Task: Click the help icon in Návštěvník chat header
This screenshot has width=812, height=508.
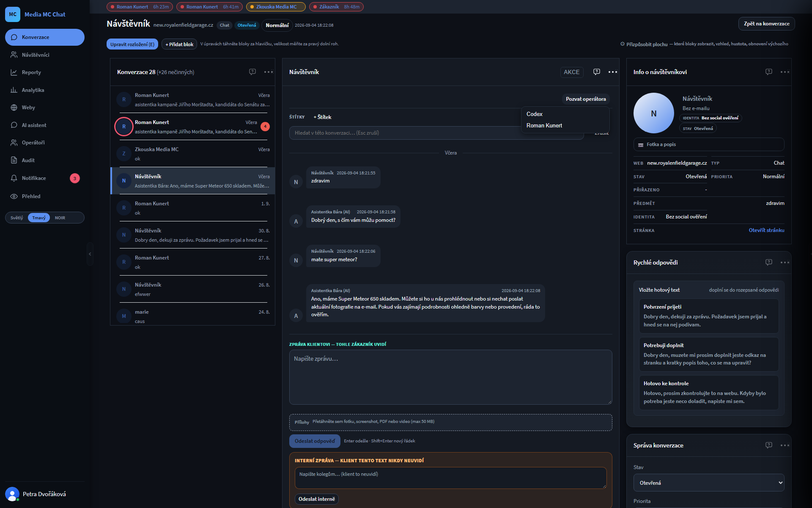Action: point(597,72)
